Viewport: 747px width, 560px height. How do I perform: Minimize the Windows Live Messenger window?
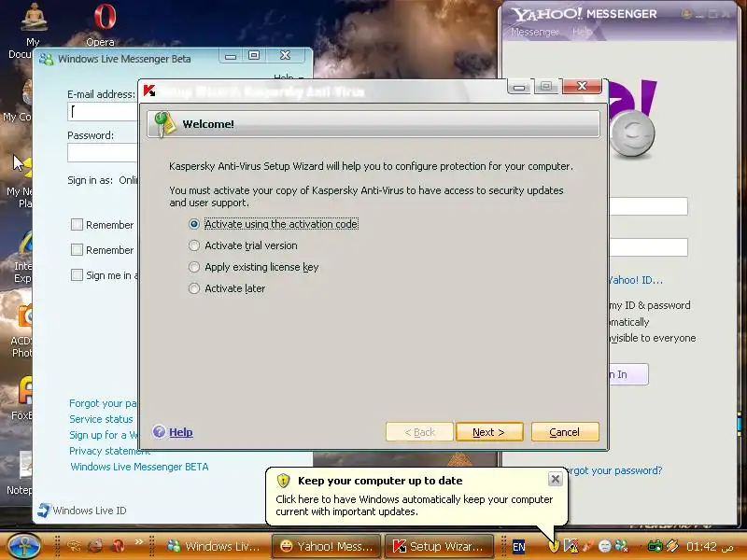[x=231, y=56]
